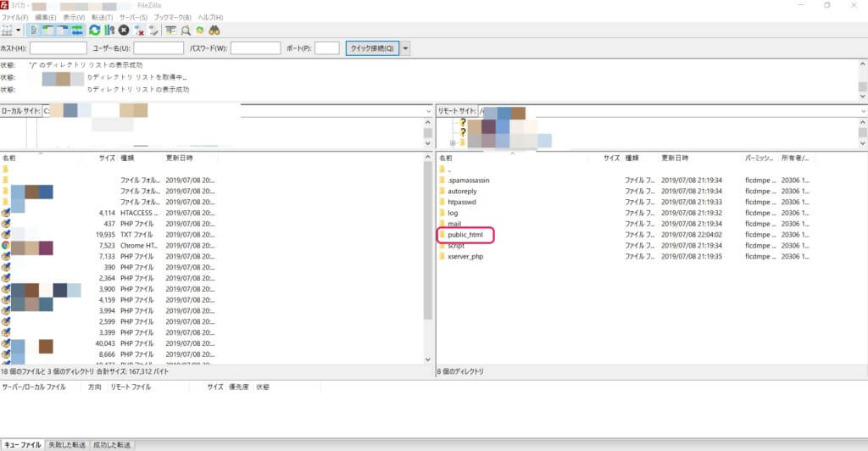Select the mail remote folder
This screenshot has width=868, height=451.
click(x=454, y=224)
